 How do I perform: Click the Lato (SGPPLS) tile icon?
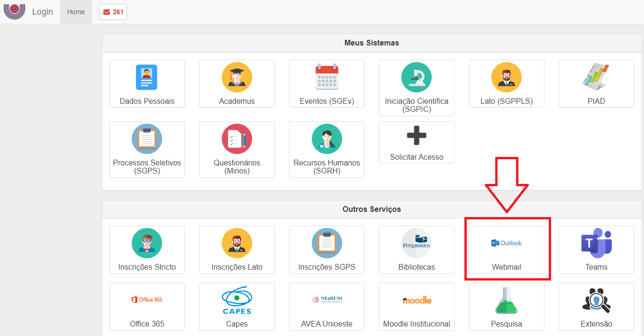tap(506, 77)
